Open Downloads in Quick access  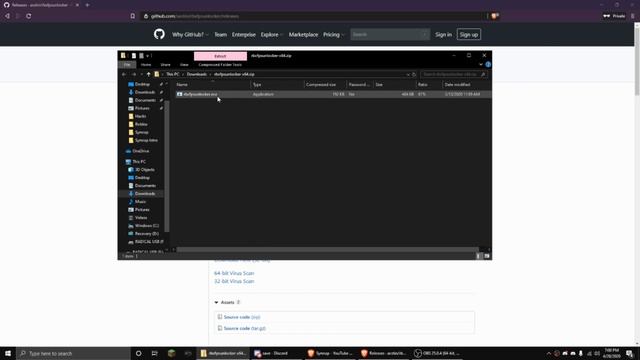coord(144,92)
